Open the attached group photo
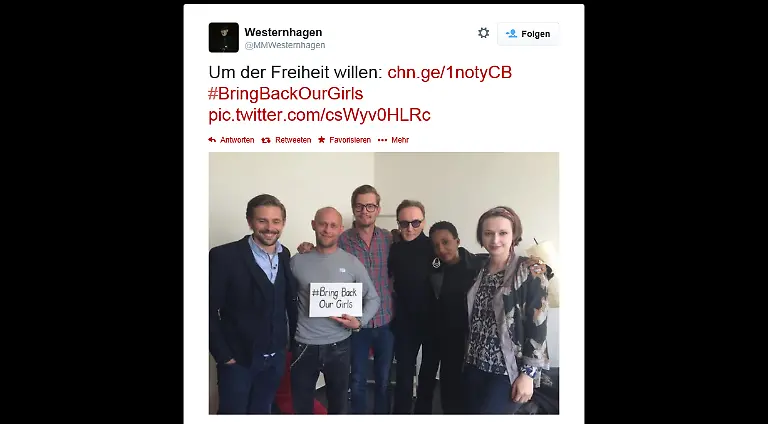Viewport: 768px width, 424px height. [x=384, y=283]
